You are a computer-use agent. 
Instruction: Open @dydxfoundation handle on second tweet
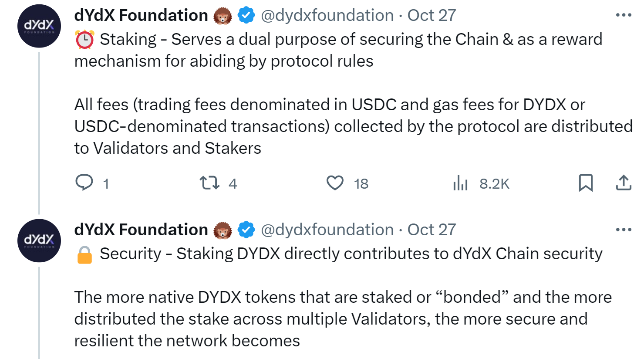coord(327,230)
